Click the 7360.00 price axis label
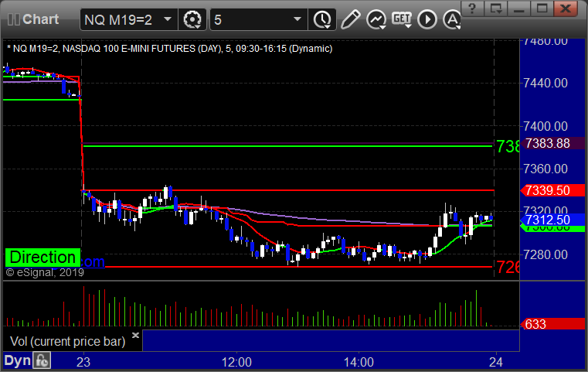The height and width of the screenshot is (372, 588). (546, 169)
